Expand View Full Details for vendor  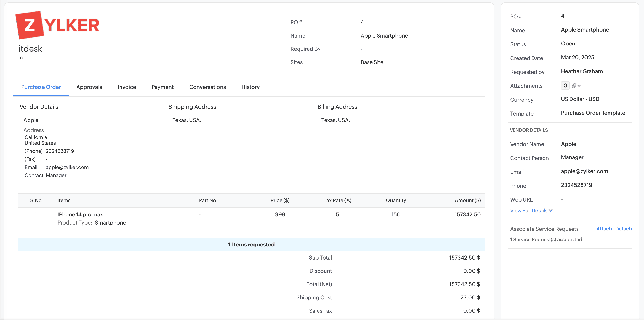531,210
